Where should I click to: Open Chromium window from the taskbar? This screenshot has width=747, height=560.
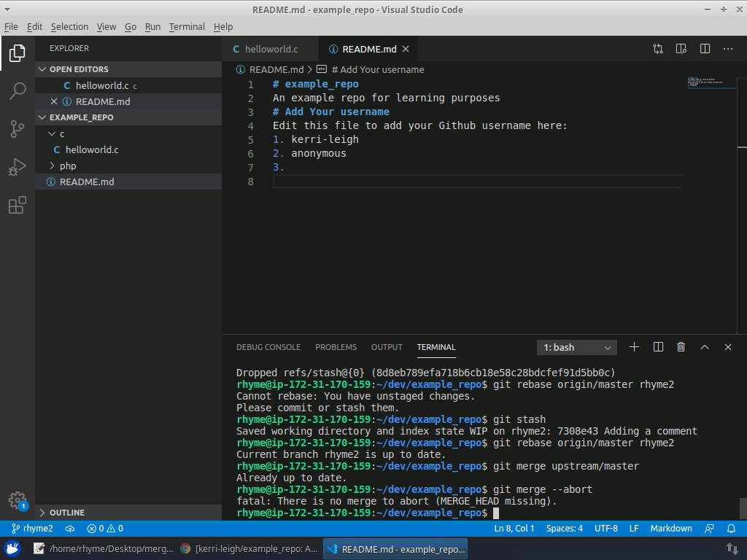(248, 549)
